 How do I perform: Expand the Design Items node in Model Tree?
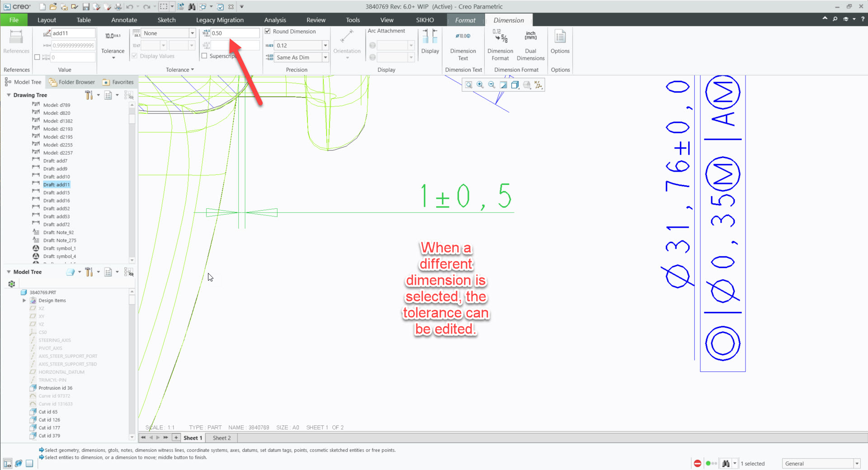(24, 300)
